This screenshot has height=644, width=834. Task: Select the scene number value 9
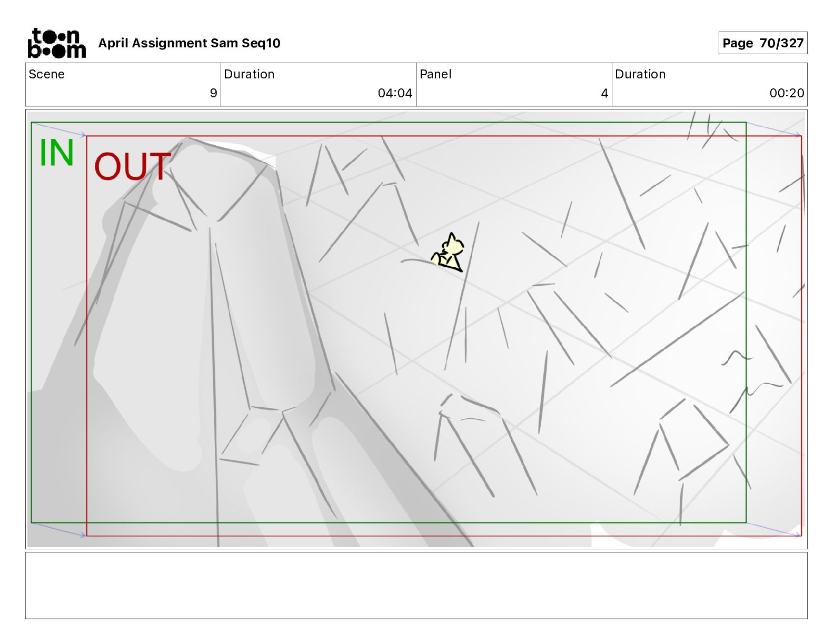(x=213, y=93)
